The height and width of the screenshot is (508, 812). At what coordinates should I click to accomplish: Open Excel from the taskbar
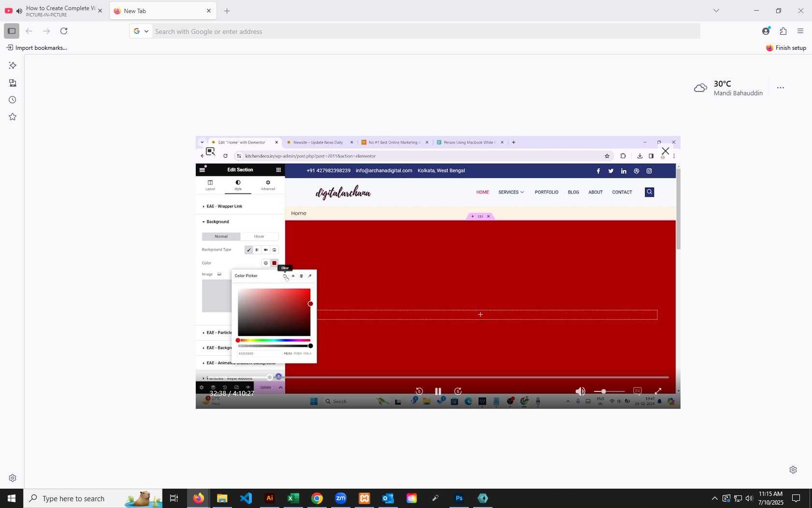point(293,498)
